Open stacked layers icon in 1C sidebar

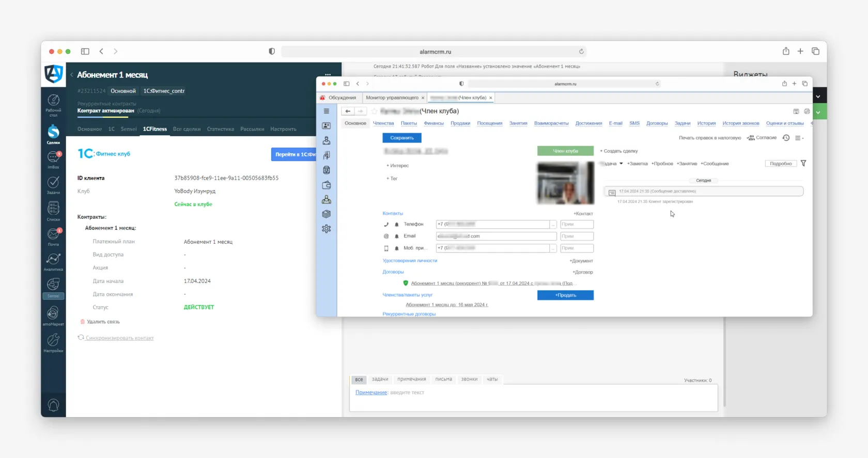click(x=326, y=214)
